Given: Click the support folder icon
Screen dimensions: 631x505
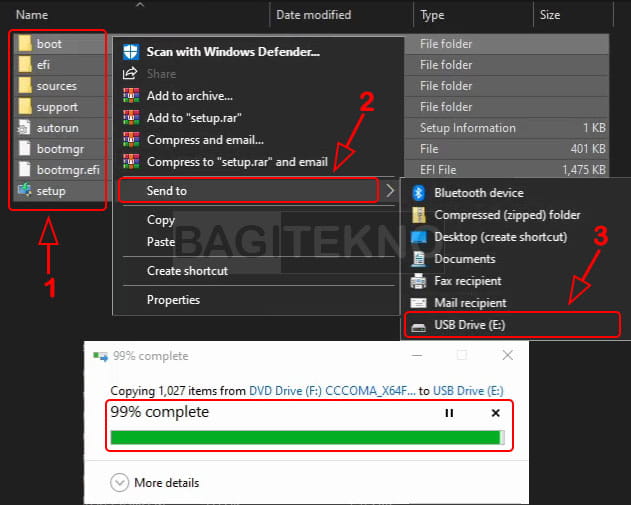Looking at the screenshot, I should click(x=25, y=107).
